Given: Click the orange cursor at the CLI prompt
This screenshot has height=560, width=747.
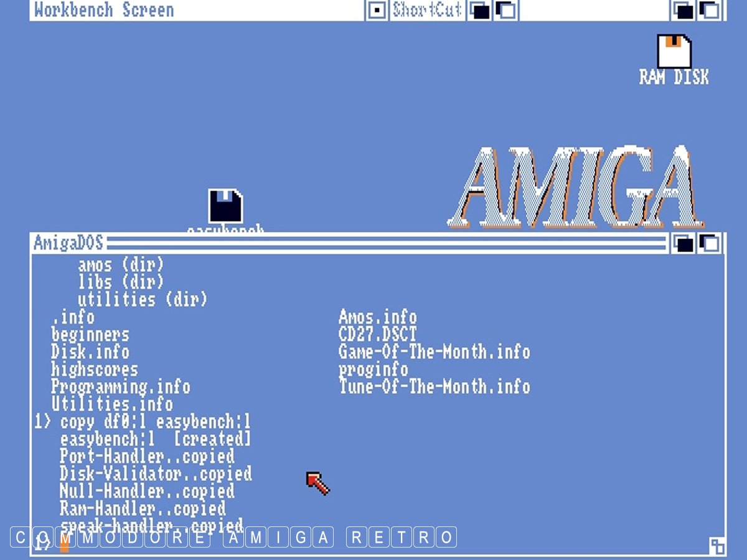Looking at the screenshot, I should coord(64,544).
